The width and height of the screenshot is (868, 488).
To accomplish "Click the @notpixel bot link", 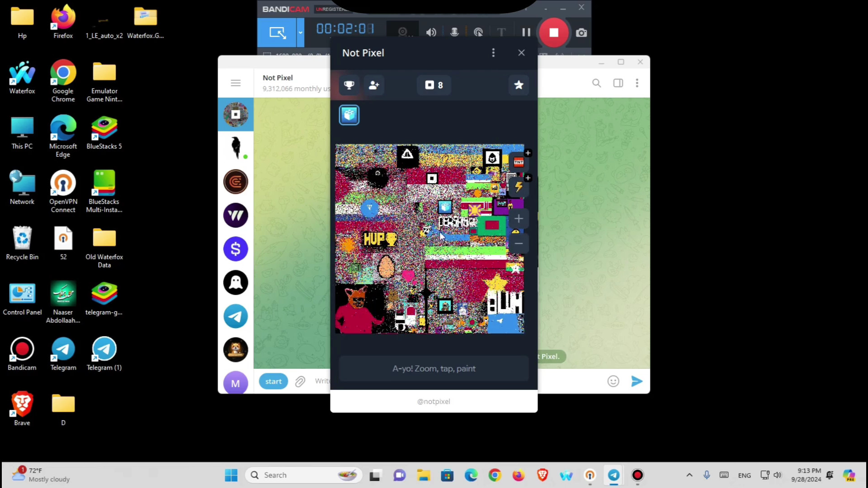I will click(434, 401).
